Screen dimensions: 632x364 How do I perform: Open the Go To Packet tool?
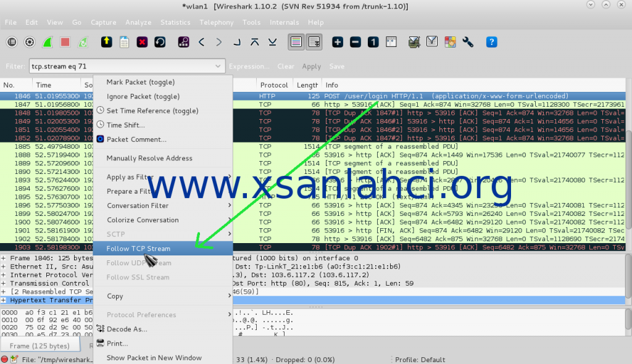tap(237, 42)
